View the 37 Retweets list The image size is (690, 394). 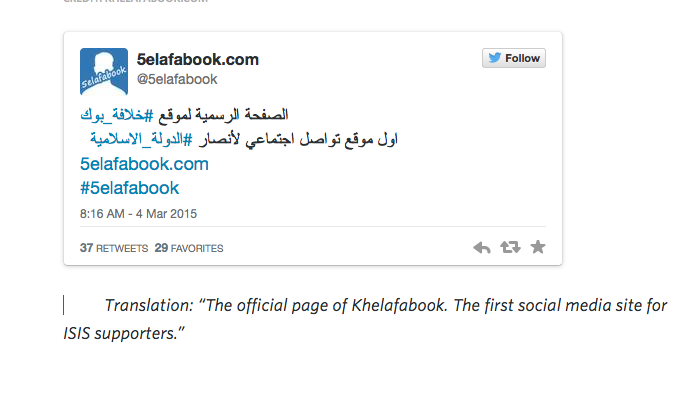point(114,248)
